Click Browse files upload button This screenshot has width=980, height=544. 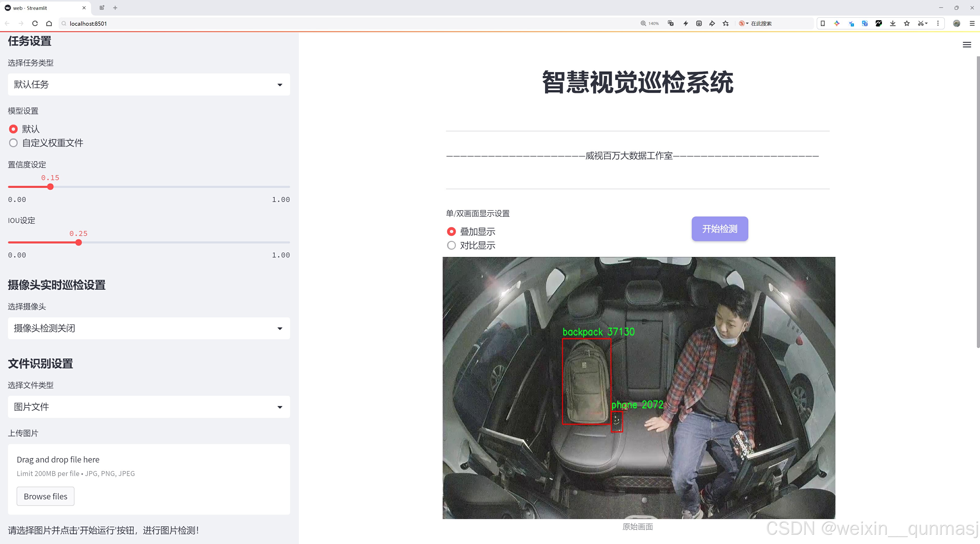[45, 496]
